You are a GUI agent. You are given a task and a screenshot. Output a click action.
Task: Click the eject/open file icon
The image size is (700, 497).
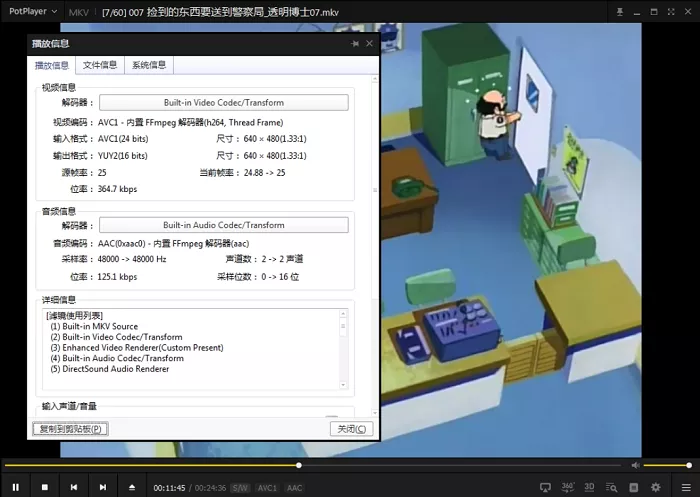(x=131, y=487)
